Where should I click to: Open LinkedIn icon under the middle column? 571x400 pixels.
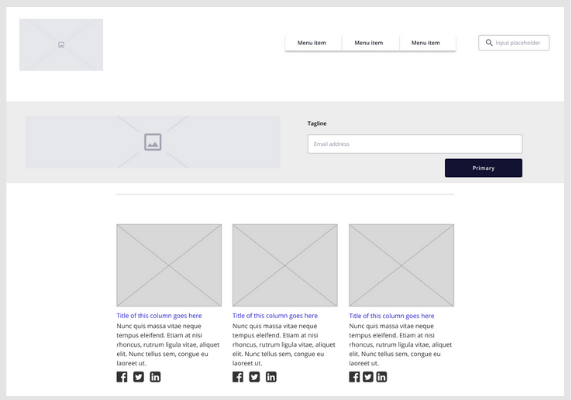coord(271,377)
